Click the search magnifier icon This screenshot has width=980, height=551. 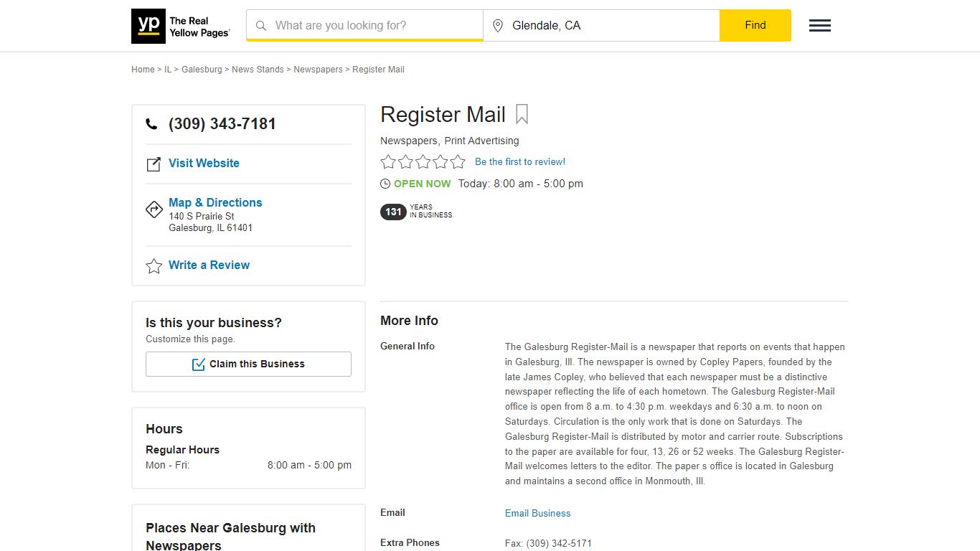click(x=261, y=26)
